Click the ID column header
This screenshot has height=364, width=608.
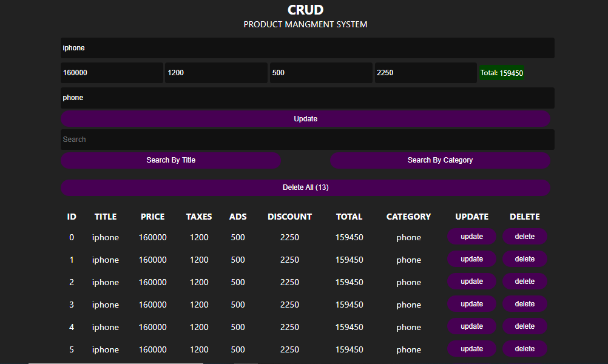click(72, 217)
